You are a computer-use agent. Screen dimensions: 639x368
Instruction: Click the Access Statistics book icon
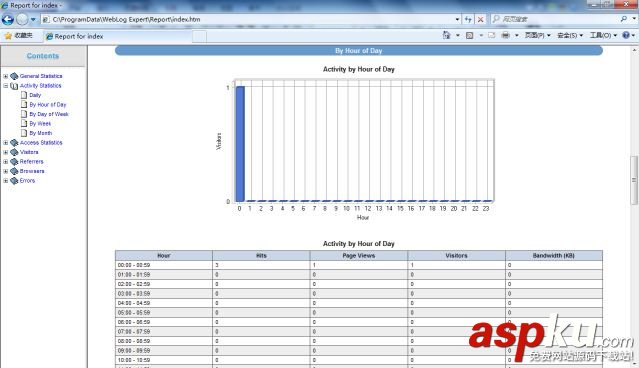14,143
